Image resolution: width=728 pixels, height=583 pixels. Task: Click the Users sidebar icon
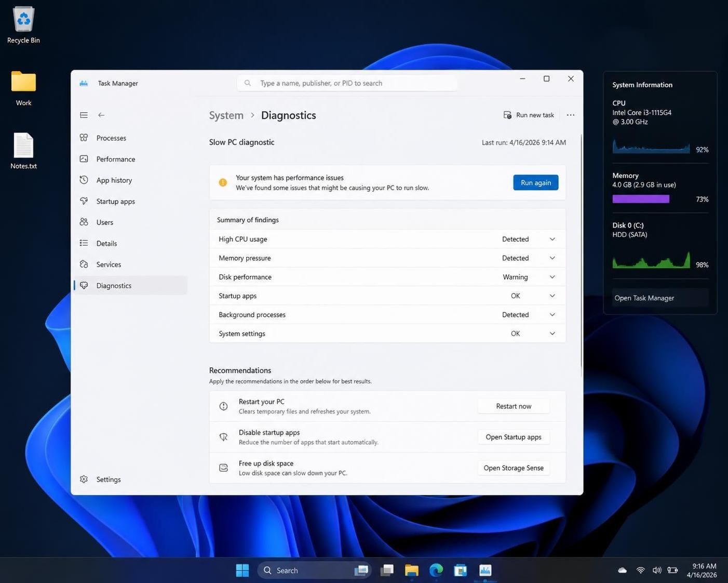[84, 222]
